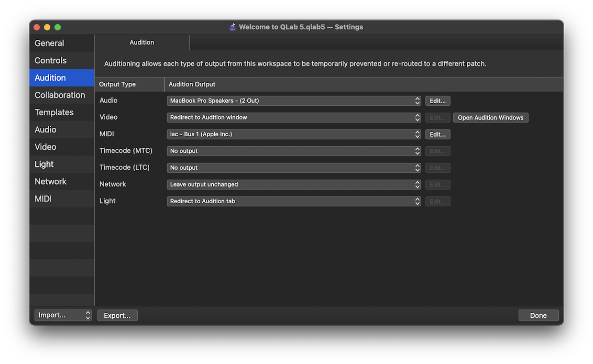The image size is (593, 364).
Task: Click Done to close Settings
Action: (539, 315)
